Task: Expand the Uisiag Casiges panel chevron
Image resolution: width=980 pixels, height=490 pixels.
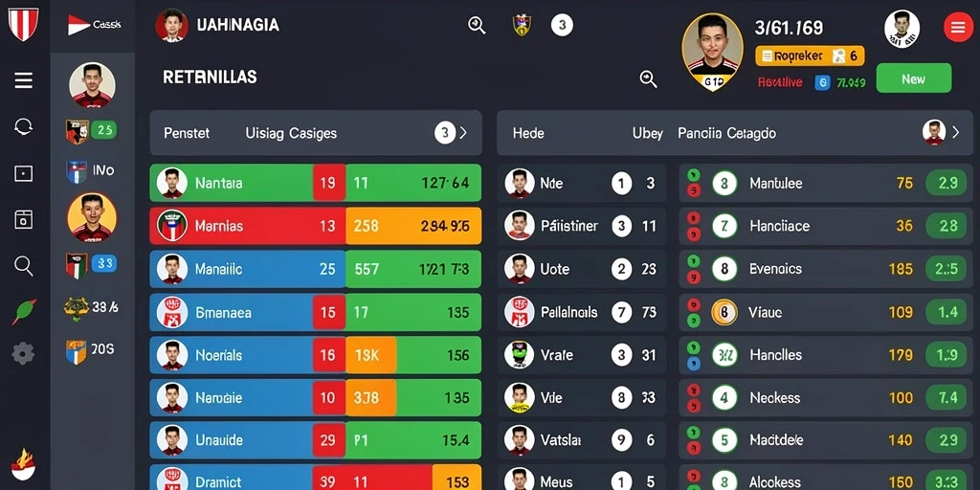Action: click(x=463, y=132)
